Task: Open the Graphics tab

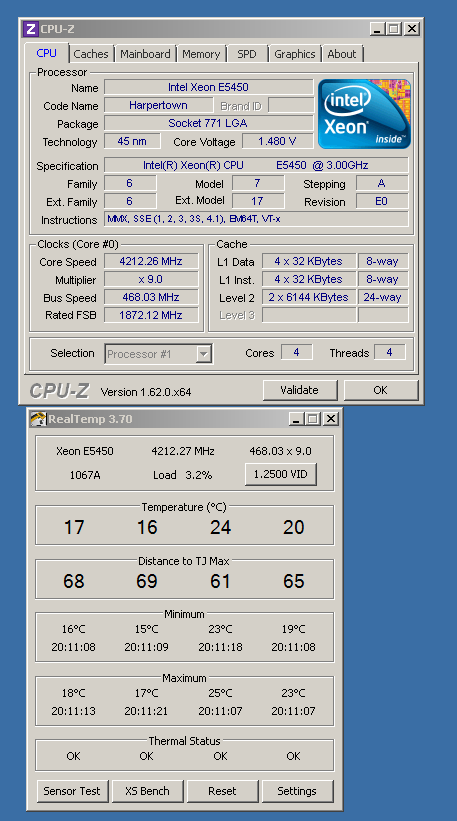Action: [295, 54]
